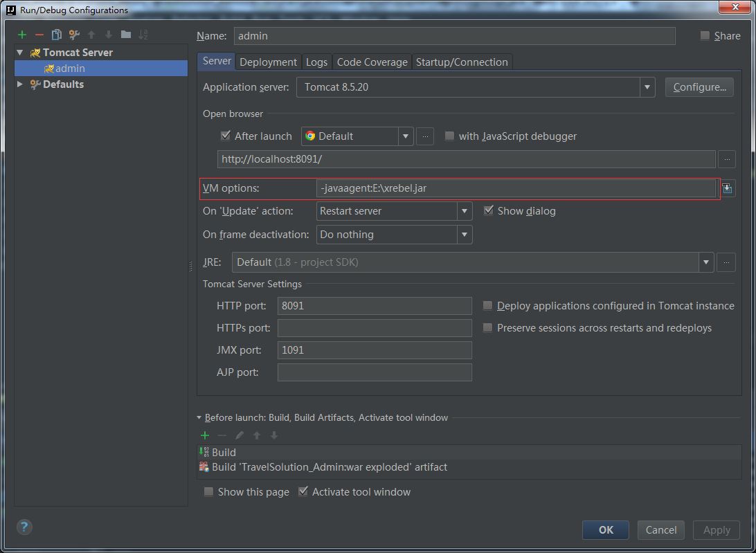Click OK button
756x553 pixels.
tap(606, 530)
